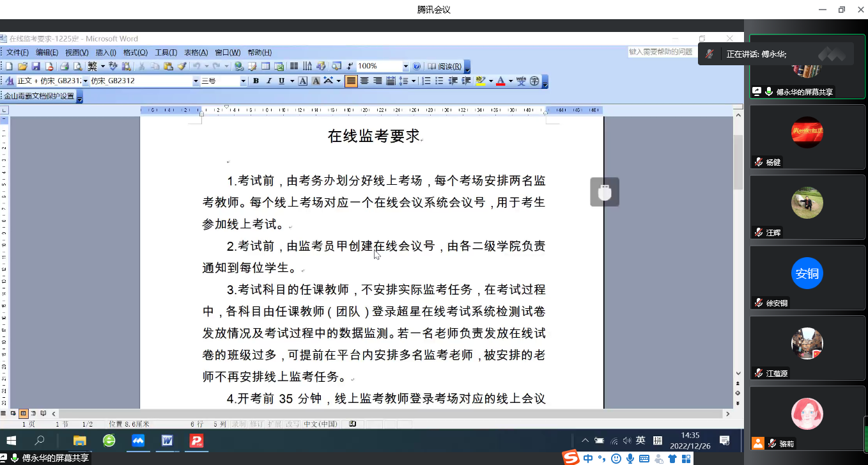This screenshot has height=465, width=868.
Task: Expand the 100% zoom dropdown
Action: (x=405, y=66)
